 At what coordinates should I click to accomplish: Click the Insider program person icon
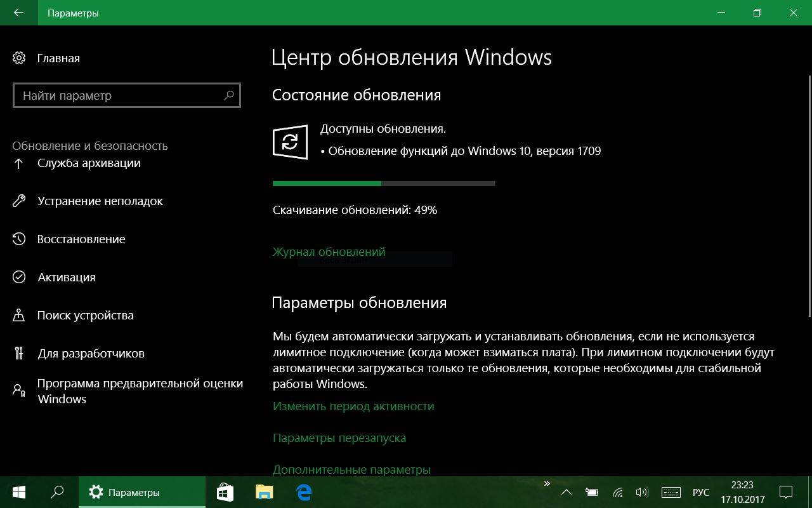19,391
